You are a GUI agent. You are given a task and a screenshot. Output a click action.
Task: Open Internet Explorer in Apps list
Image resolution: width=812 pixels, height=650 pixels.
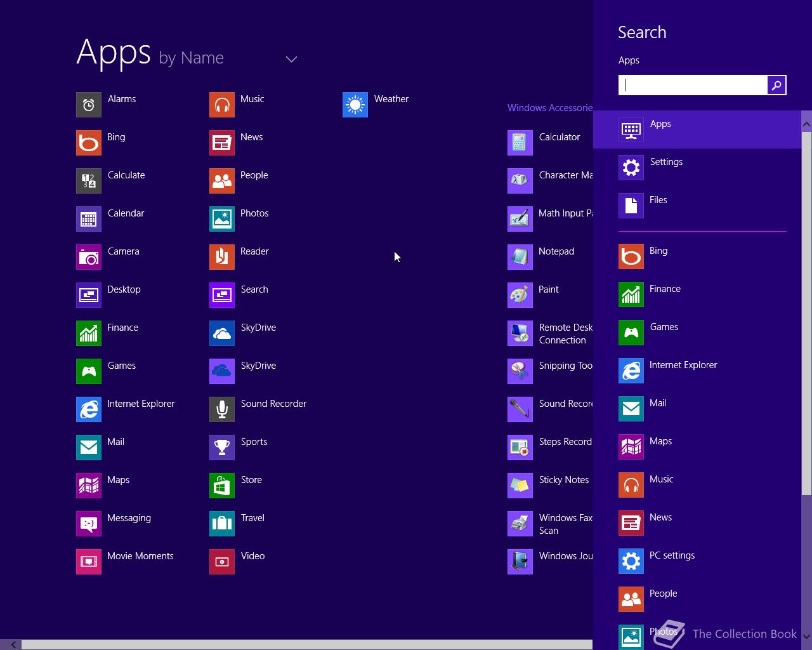click(89, 409)
